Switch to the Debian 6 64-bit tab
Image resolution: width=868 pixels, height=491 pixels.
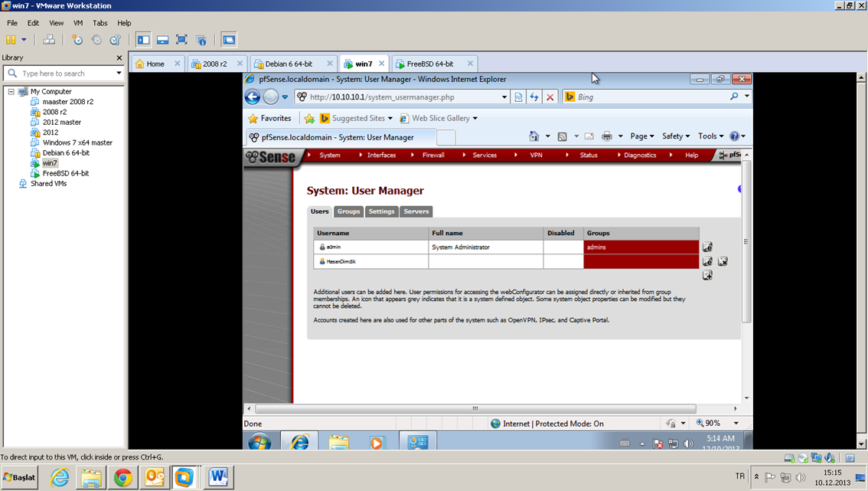coord(289,64)
